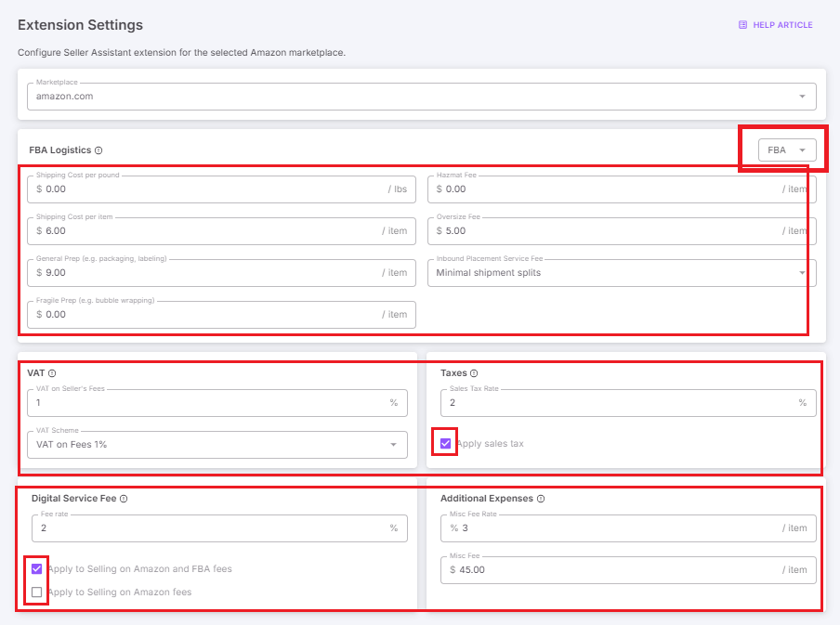Screen dimensions: 840x625
Task: Click the Taxes info icon
Action: tap(475, 372)
